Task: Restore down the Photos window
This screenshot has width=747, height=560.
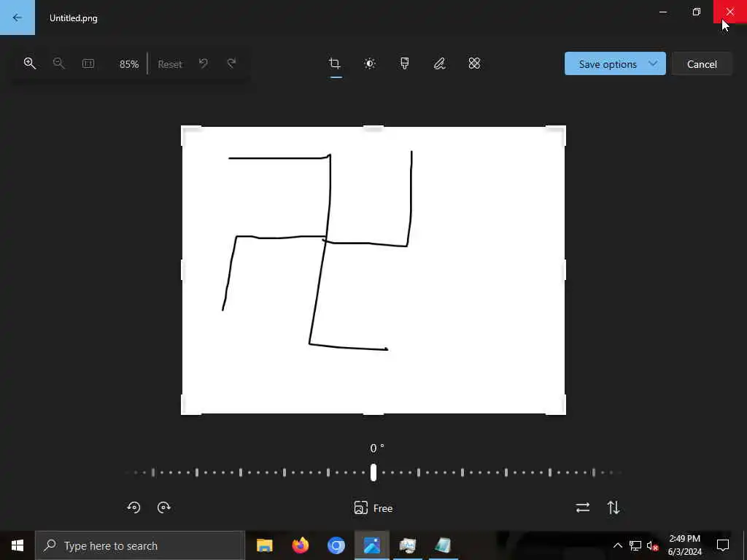Action: coord(697,12)
